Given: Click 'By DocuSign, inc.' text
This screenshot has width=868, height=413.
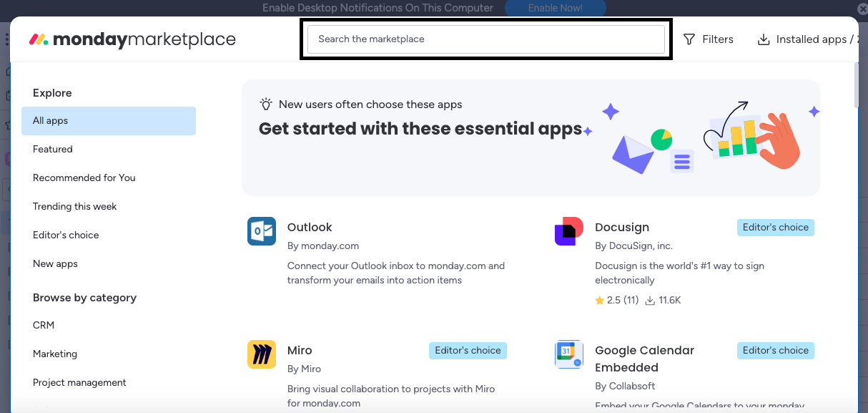Looking at the screenshot, I should click(633, 246).
